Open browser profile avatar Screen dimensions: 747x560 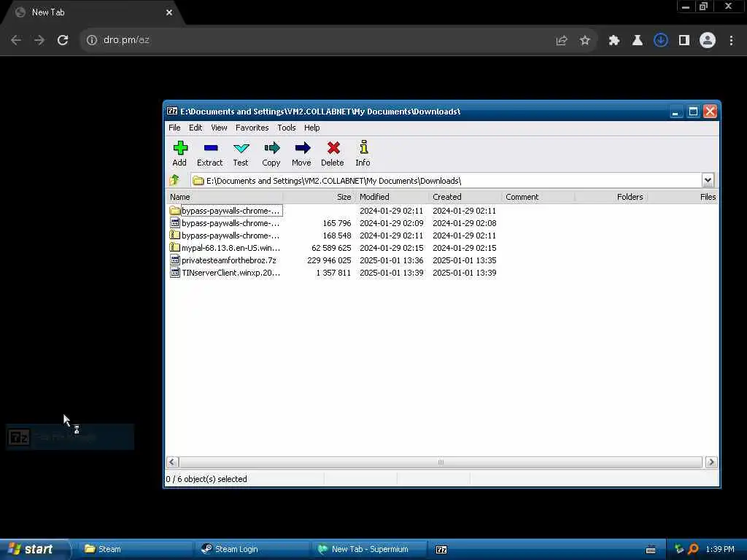[x=708, y=40]
